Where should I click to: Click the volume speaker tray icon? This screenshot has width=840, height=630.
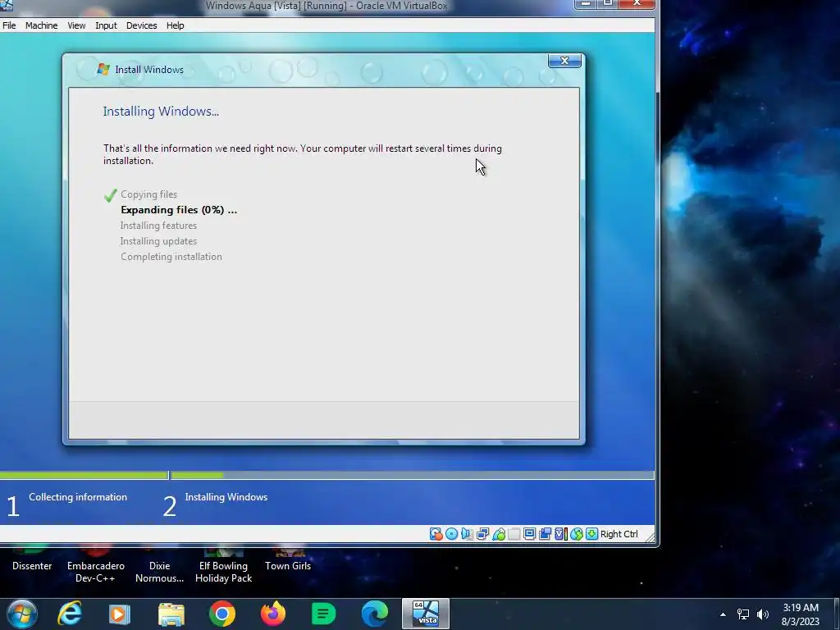click(763, 614)
